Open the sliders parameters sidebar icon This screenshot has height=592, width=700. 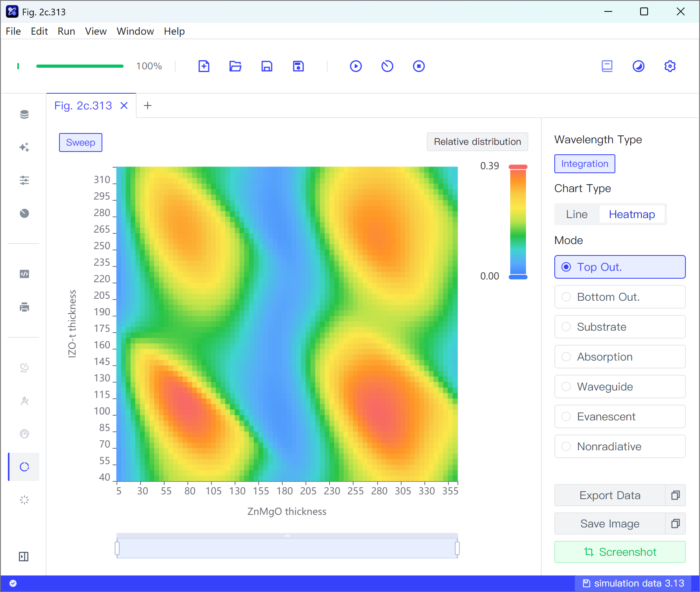point(24,180)
